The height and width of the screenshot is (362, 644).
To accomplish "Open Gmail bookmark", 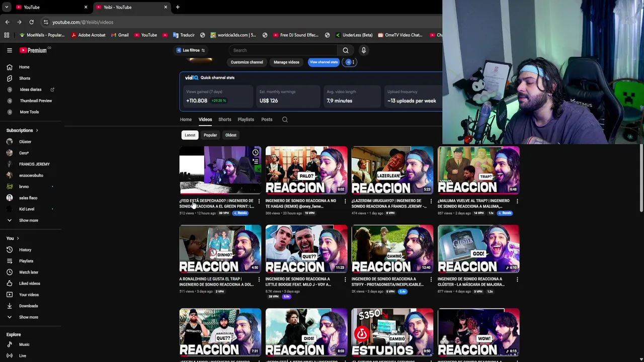I will pyautogui.click(x=120, y=35).
